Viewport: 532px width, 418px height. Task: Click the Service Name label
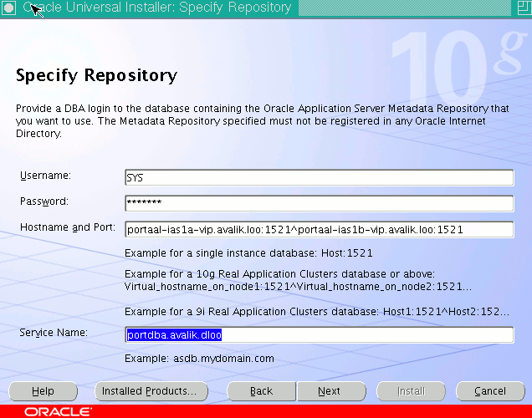(x=54, y=333)
